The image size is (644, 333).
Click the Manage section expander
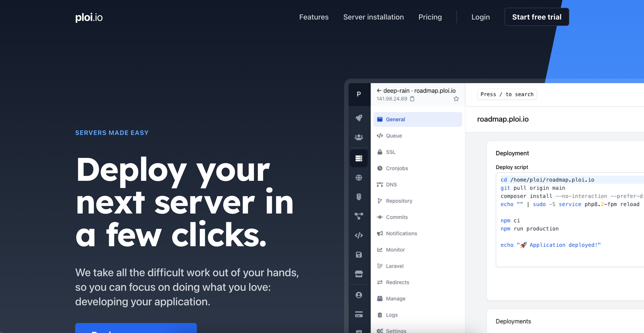pyautogui.click(x=395, y=299)
